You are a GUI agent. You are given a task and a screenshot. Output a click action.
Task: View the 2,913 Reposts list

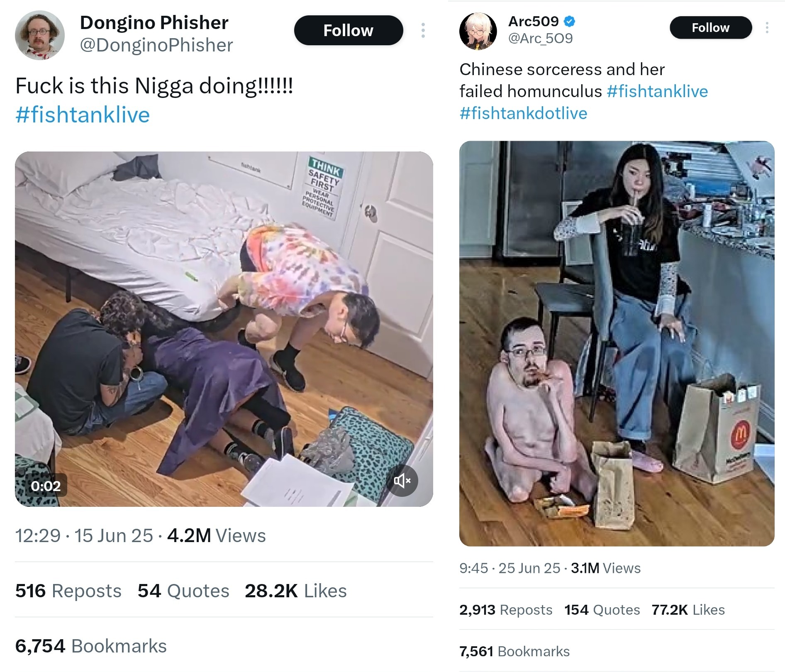tap(506, 610)
